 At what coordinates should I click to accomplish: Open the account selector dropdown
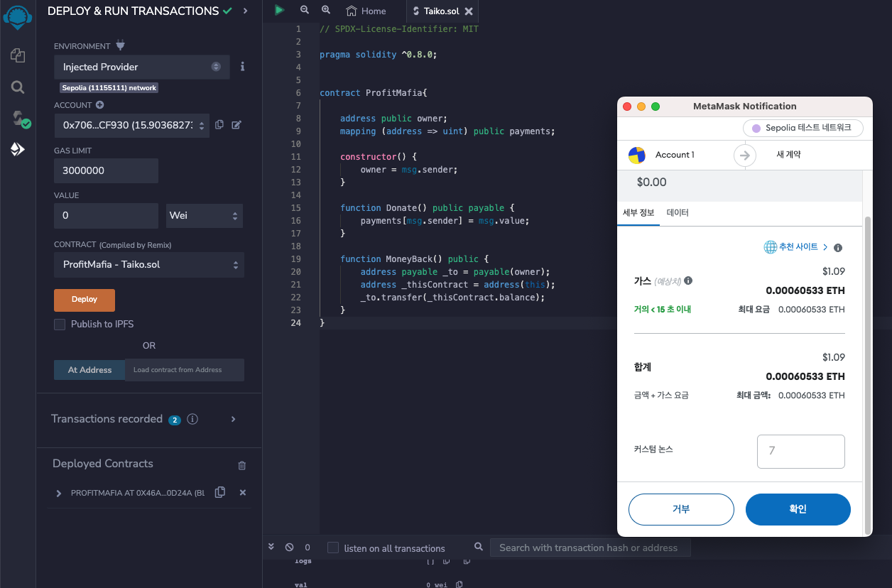tap(131, 125)
